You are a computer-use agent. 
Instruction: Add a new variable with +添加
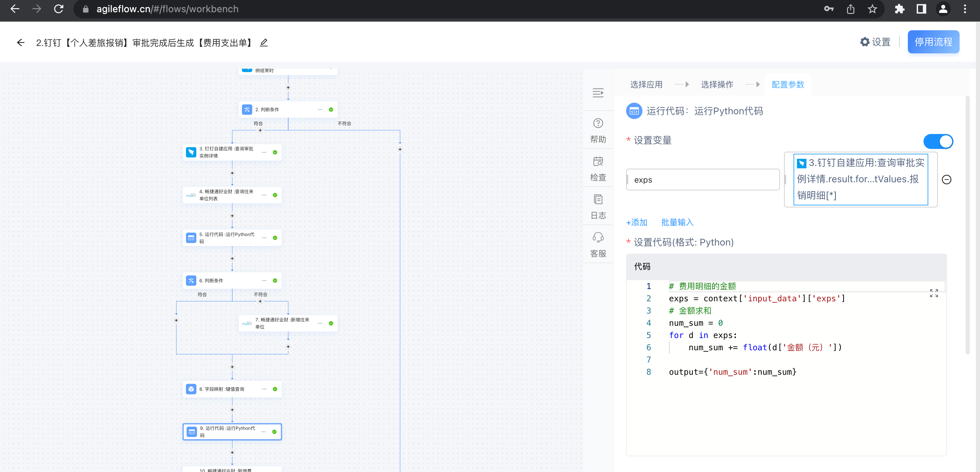pyautogui.click(x=636, y=222)
